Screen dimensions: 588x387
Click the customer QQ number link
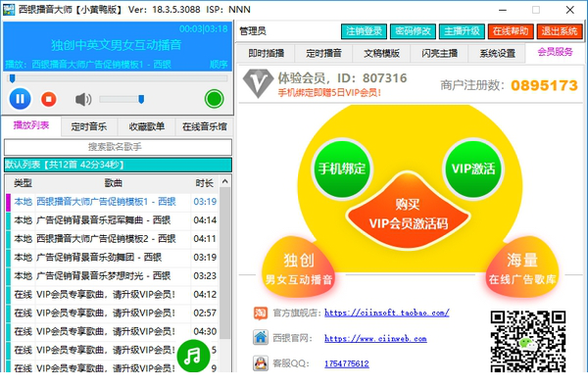coord(347,363)
